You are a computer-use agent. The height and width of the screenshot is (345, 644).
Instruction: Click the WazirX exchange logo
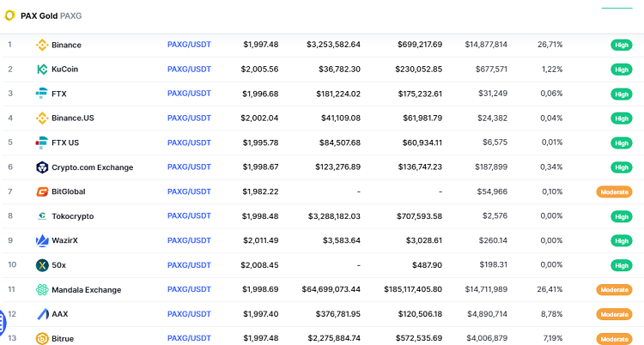pyautogui.click(x=42, y=240)
